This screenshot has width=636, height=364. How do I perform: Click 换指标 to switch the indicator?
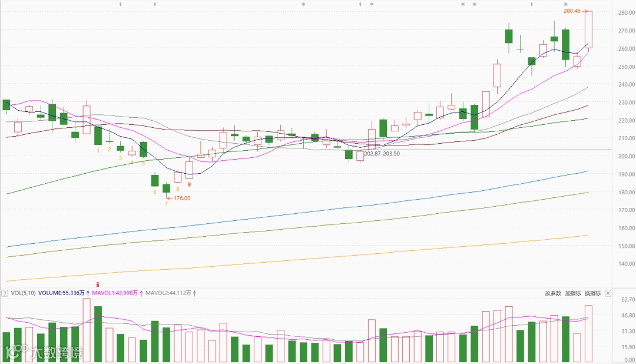coord(592,293)
